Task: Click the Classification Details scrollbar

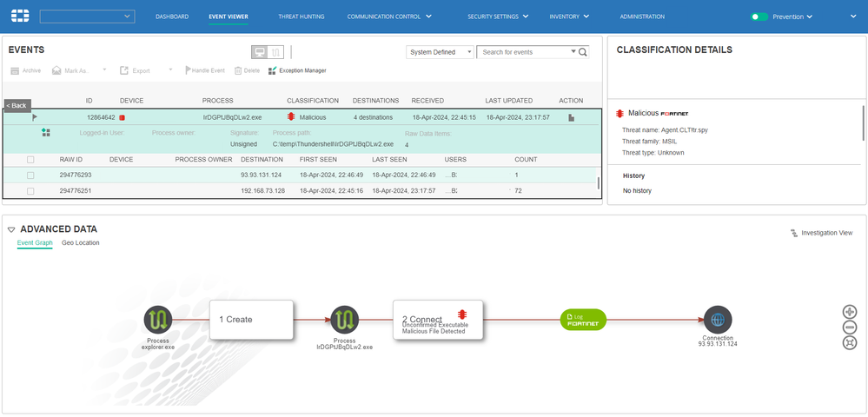Action: [x=863, y=123]
